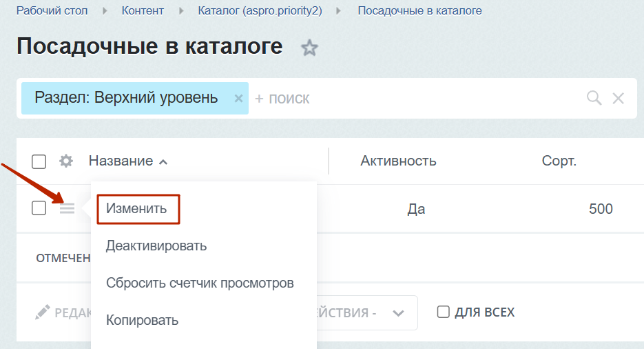The height and width of the screenshot is (349, 644).
Task: Click the magnifier search icon
Action: click(594, 98)
